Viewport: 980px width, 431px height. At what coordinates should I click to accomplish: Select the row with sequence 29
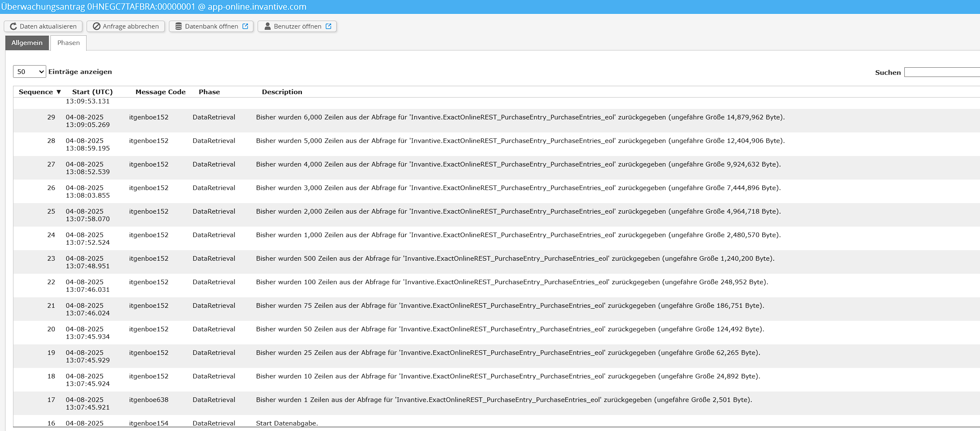point(51,117)
